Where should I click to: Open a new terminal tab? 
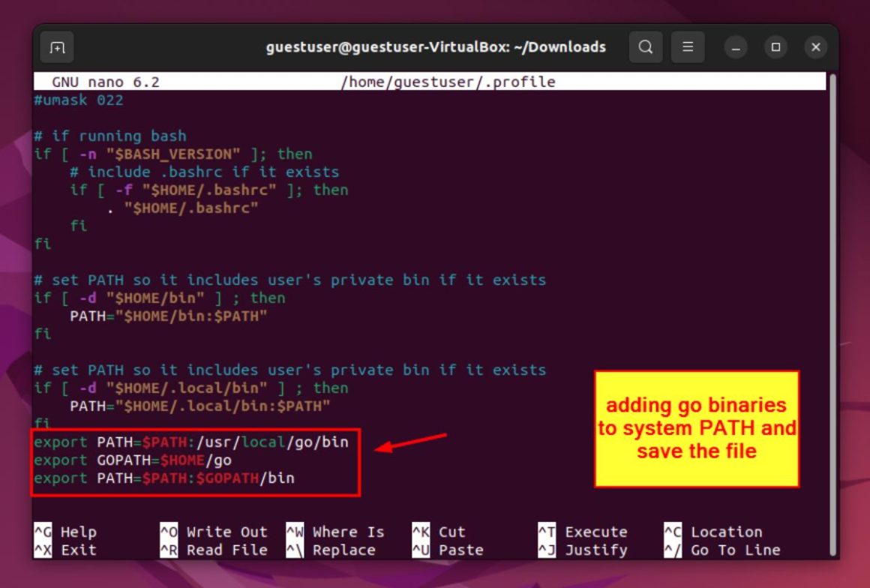pyautogui.click(x=56, y=46)
